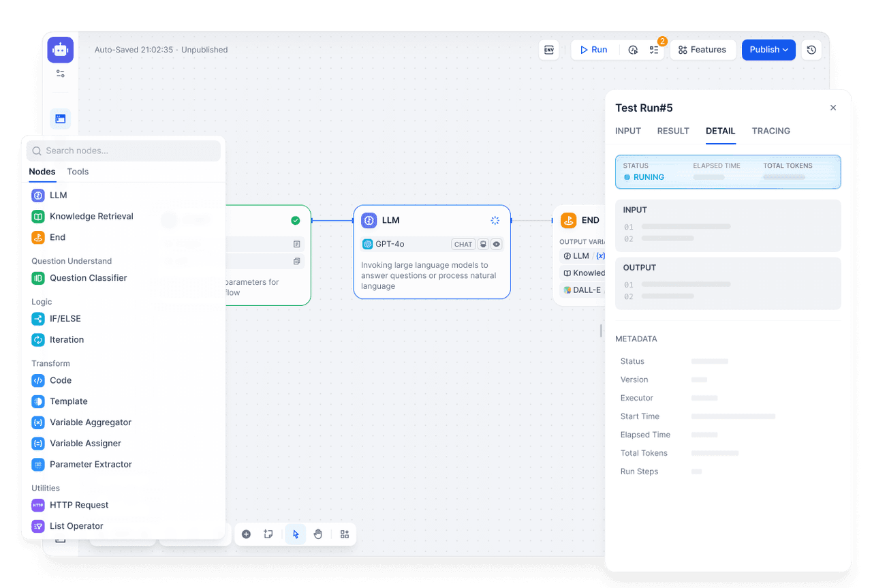Select the DETAIL tab
This screenshot has height=588, width=872.
(721, 131)
